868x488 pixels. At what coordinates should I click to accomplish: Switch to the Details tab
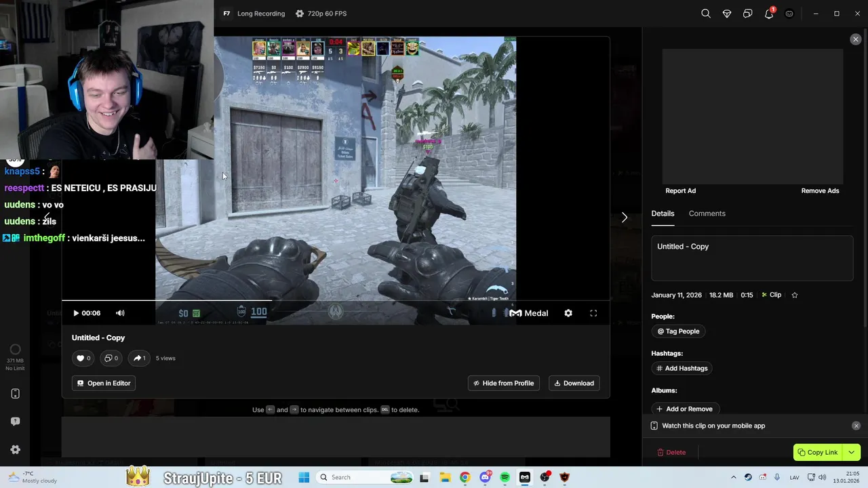tap(663, 213)
